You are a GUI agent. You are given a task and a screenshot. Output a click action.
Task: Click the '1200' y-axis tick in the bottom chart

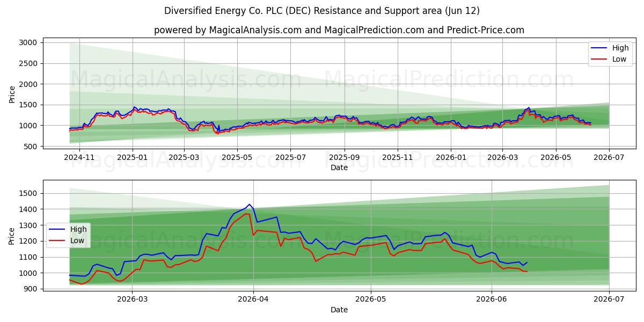tap(28, 241)
